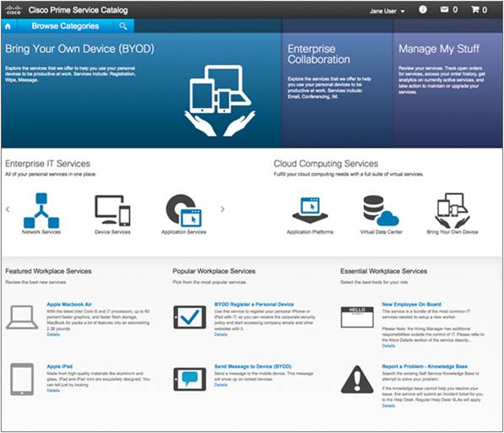Click Details under Report a Problem
The height and width of the screenshot is (433, 504).
[388, 406]
